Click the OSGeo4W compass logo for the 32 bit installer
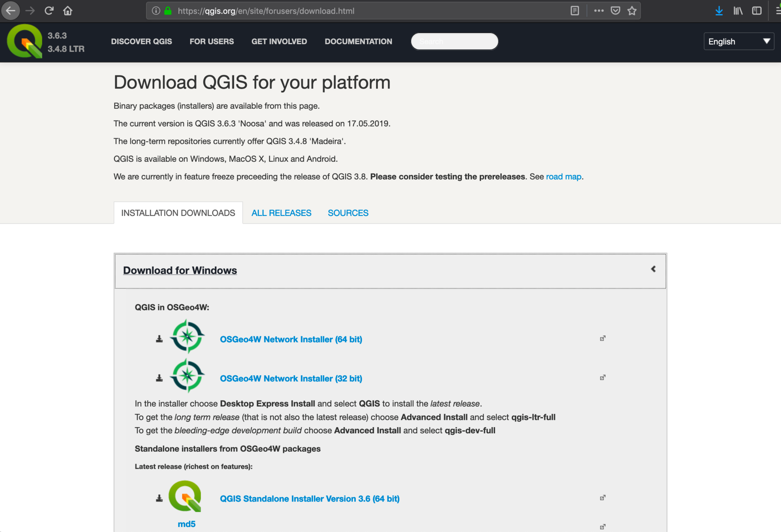This screenshot has width=781, height=532. pos(187,376)
